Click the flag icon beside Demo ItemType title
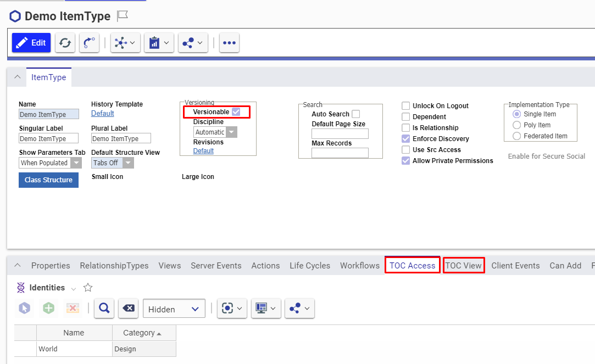595x364 pixels. pos(123,16)
